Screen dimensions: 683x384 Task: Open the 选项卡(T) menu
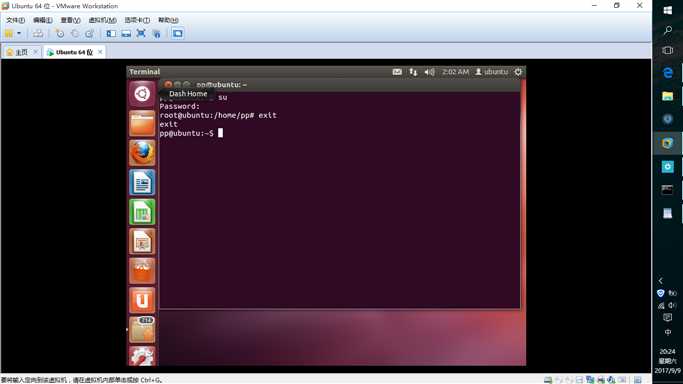(x=137, y=20)
